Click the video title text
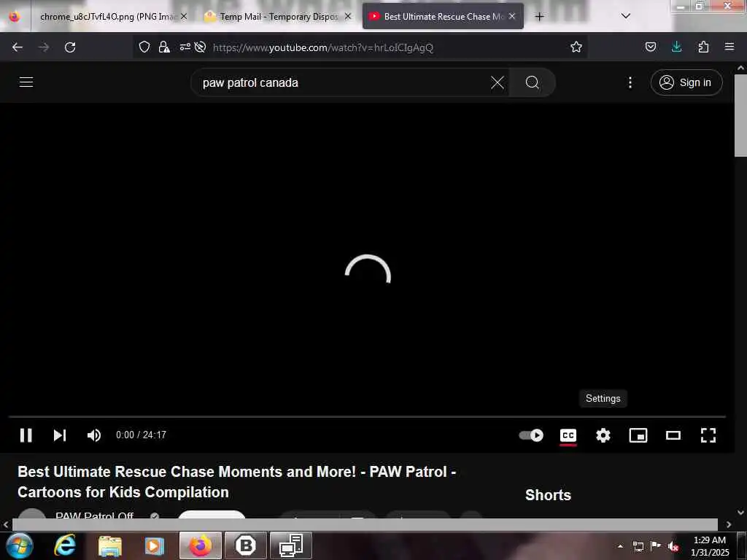Screen dimensions: 747x560 coord(237,481)
